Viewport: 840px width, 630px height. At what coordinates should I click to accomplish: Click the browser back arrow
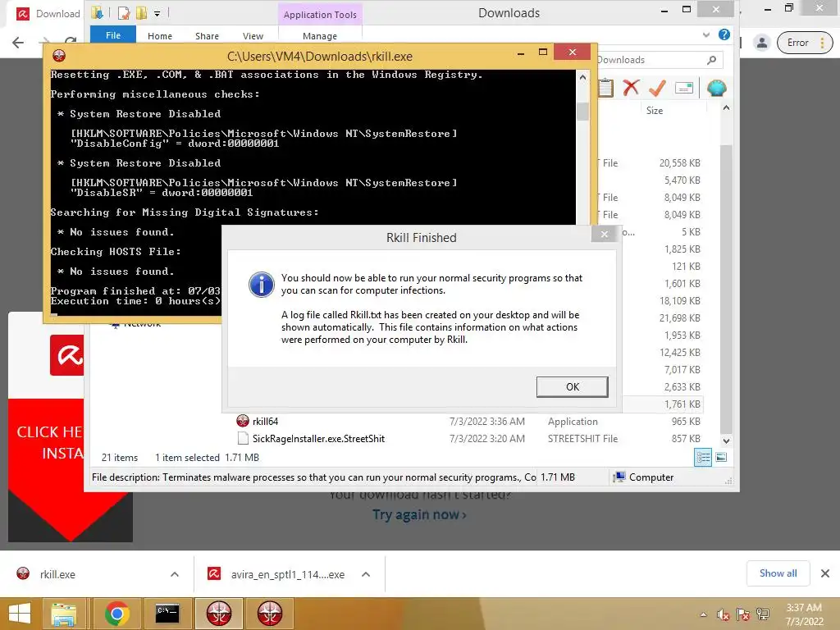pos(18,43)
